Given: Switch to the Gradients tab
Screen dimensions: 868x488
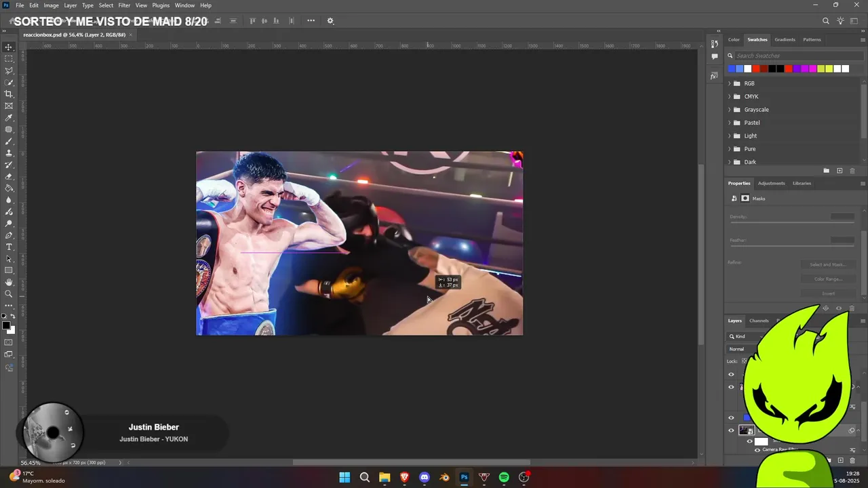Looking at the screenshot, I should point(785,39).
